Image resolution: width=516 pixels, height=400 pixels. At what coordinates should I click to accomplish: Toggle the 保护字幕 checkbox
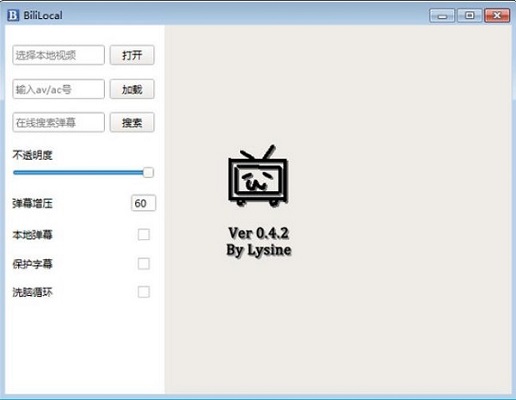144,264
